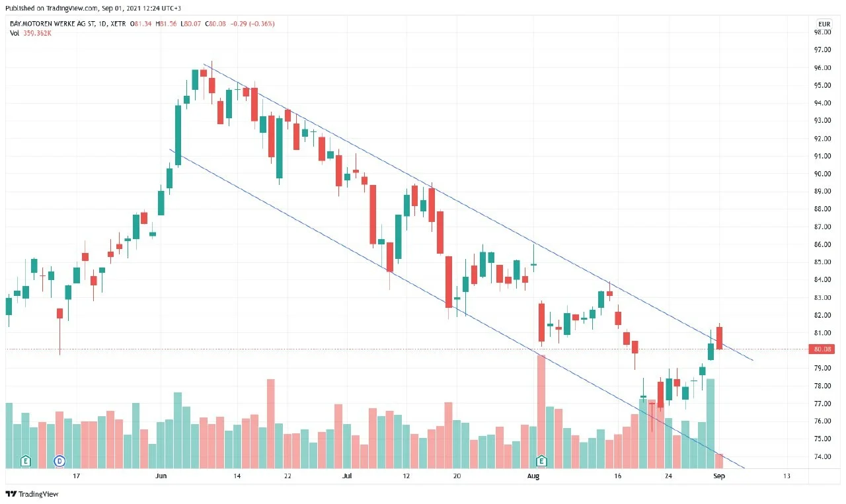The width and height of the screenshot is (846, 504).
Task: Select the red 80.08 current price label
Action: [824, 349]
